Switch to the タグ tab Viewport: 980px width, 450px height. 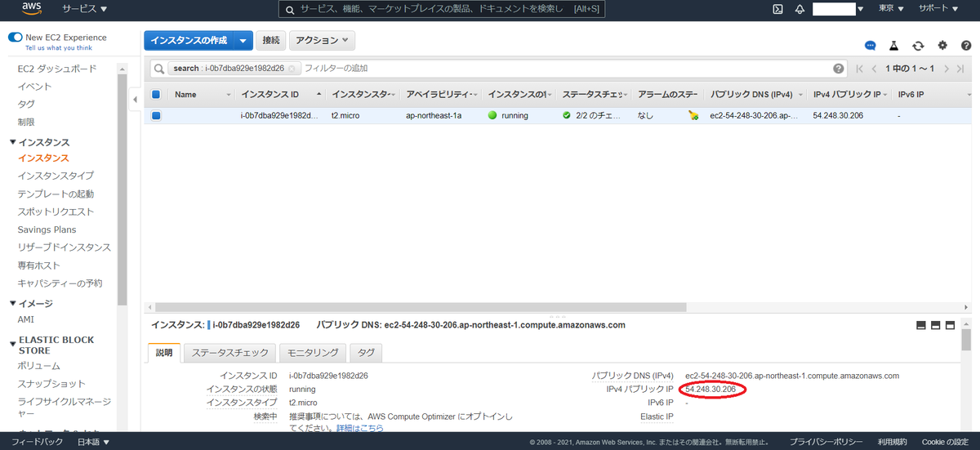point(366,353)
